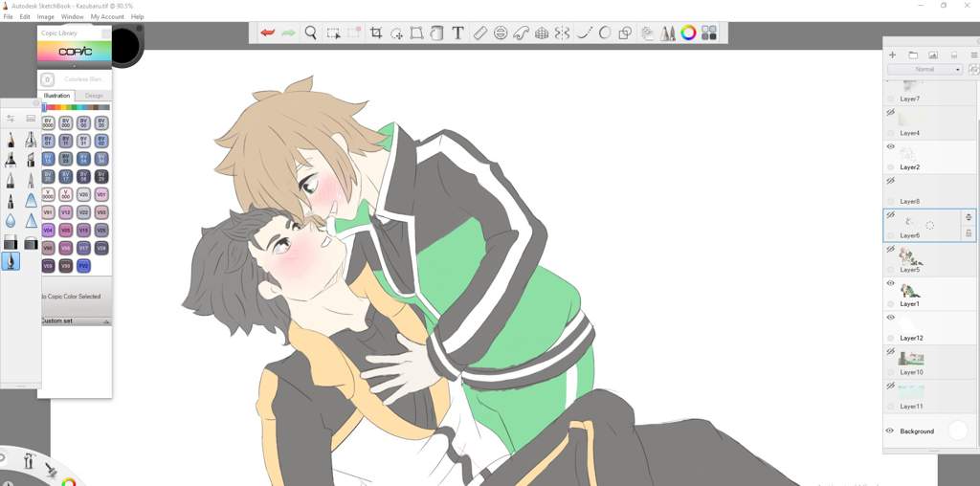Screen dimensions: 980x486
Task: Toggle the Copic Library toolbar icon
Action: [709, 33]
